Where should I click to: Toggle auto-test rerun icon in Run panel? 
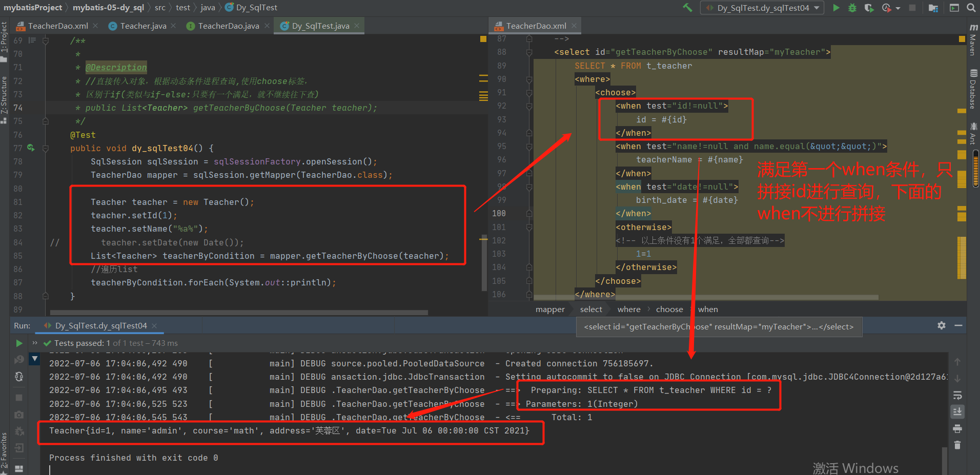coord(19,377)
